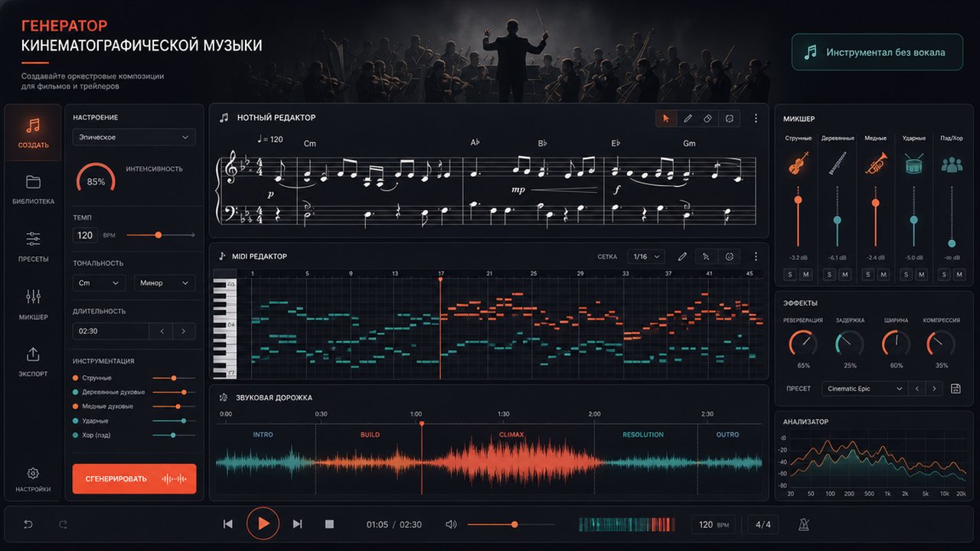This screenshot has width=980, height=551.
Task: Open the Пресеты sidebar tab
Action: pos(33,247)
